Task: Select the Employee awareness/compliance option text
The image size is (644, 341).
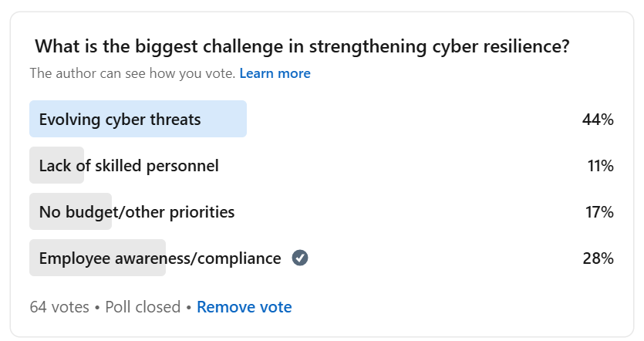Action: [x=160, y=258]
